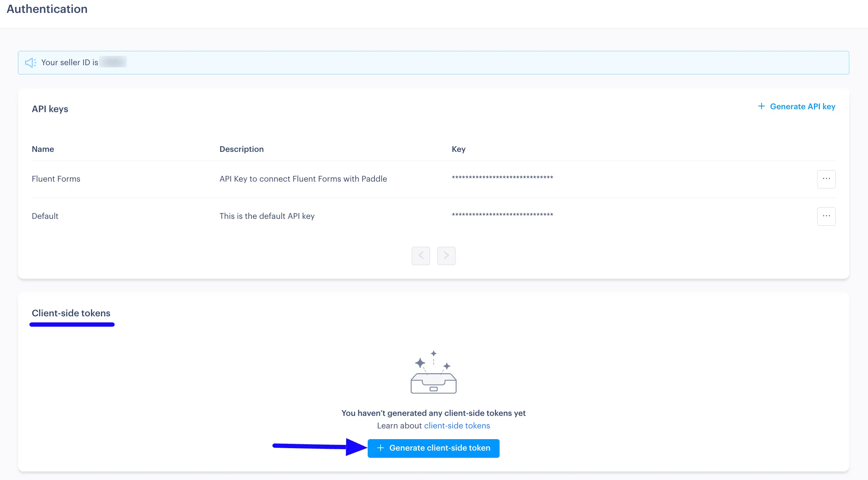
Task: Click 'This is the default API key' text
Action: click(x=267, y=216)
